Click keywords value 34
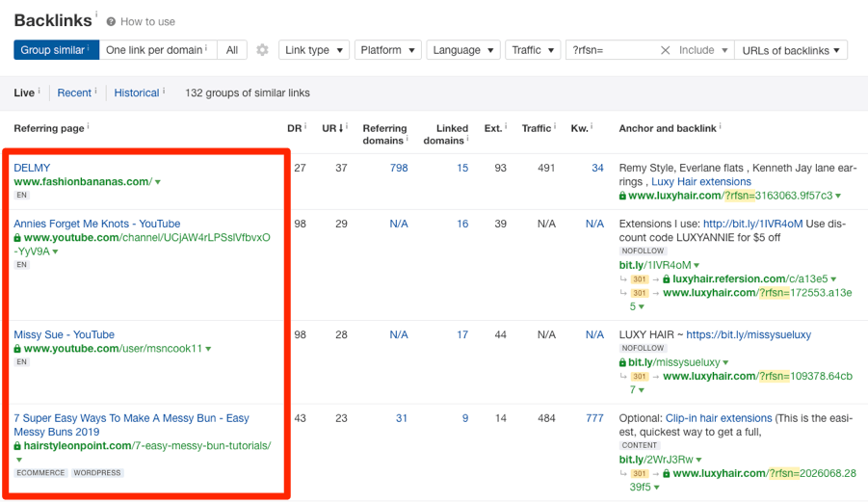 pyautogui.click(x=597, y=168)
